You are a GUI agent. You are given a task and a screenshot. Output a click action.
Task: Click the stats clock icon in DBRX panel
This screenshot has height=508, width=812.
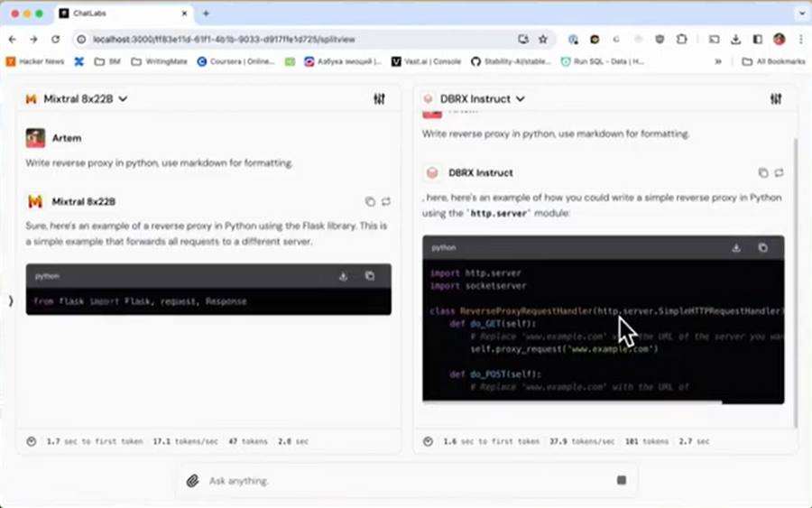[x=428, y=442]
